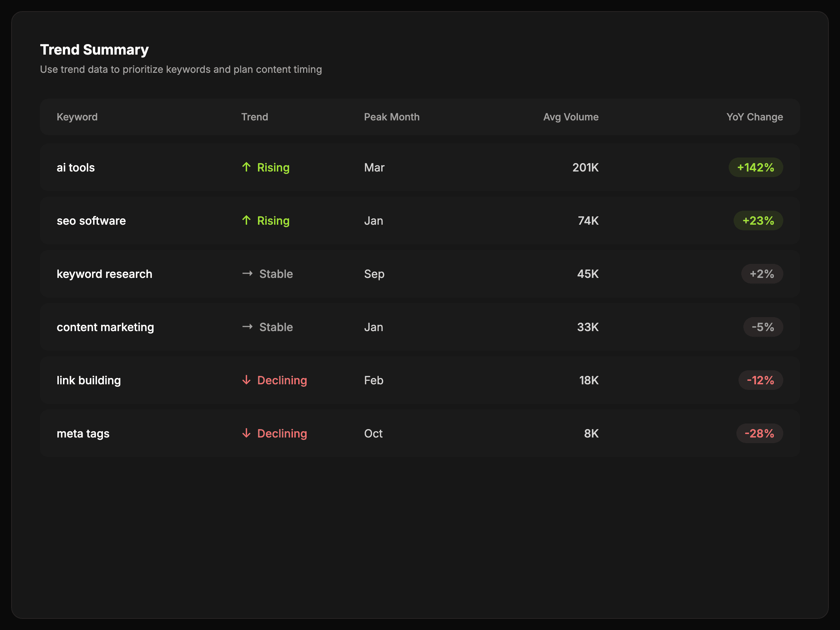Click the Declining label in meta tags row
840x630 pixels.
point(282,433)
